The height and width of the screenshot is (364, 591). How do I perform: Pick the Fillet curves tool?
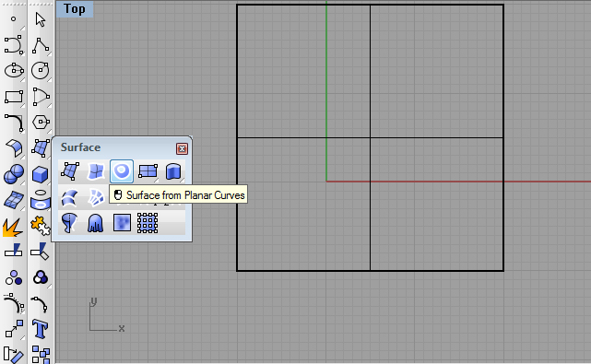(14, 123)
